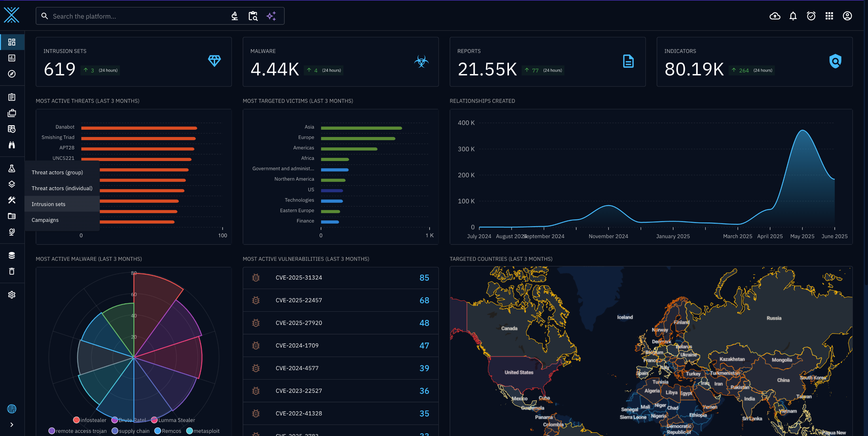Open the user account profile menu
The height and width of the screenshot is (436, 868).
[847, 16]
